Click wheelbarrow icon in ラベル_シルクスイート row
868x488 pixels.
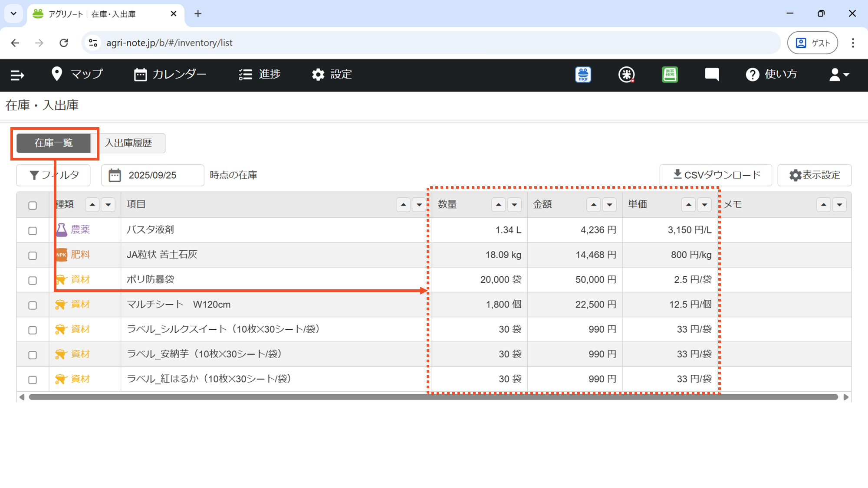click(61, 329)
